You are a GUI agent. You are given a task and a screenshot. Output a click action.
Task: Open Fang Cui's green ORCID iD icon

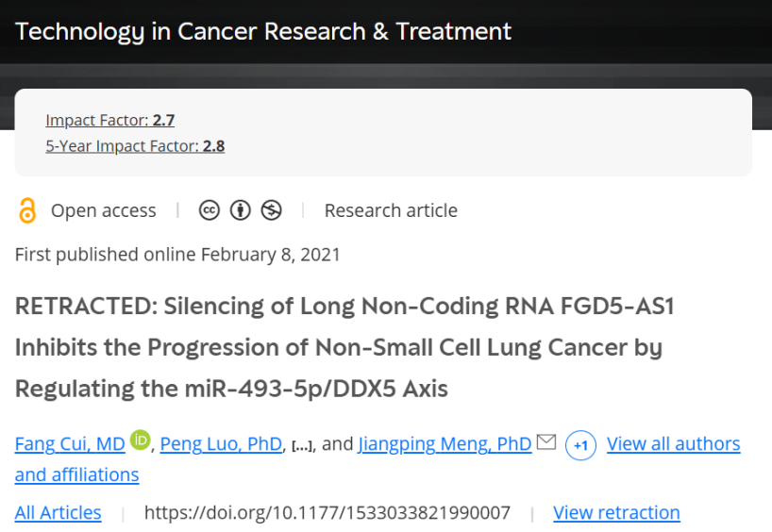coord(141,440)
